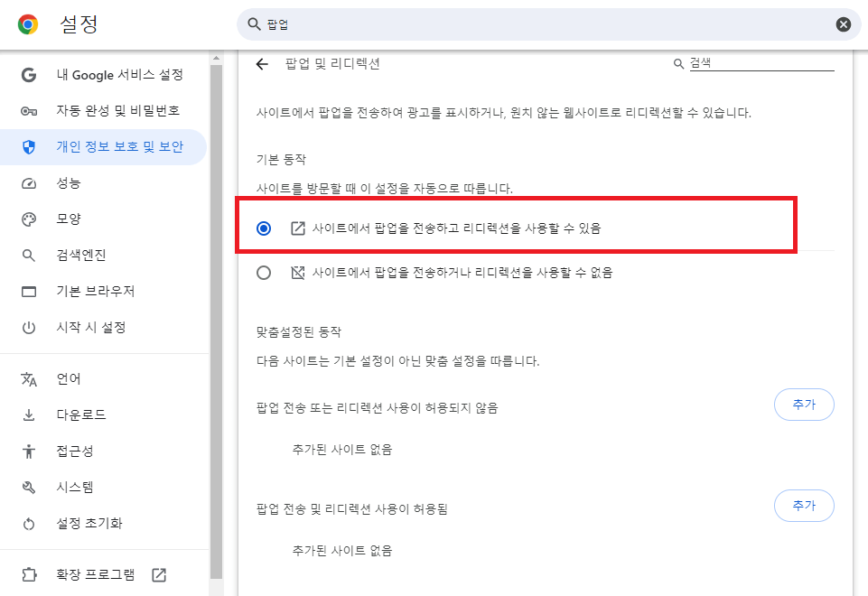Image resolution: width=868 pixels, height=596 pixels.
Task: Block sites from sending pop-ups
Action: 264,273
